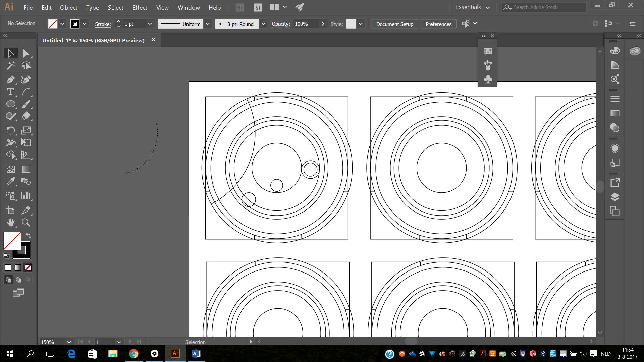644x362 pixels.
Task: Select the Magic Wand tool
Action: [x=10, y=65]
